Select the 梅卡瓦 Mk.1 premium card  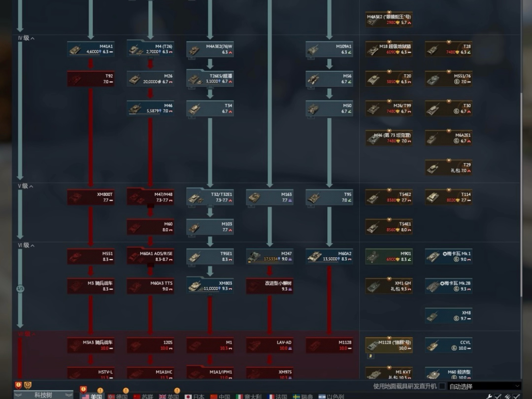(449, 256)
